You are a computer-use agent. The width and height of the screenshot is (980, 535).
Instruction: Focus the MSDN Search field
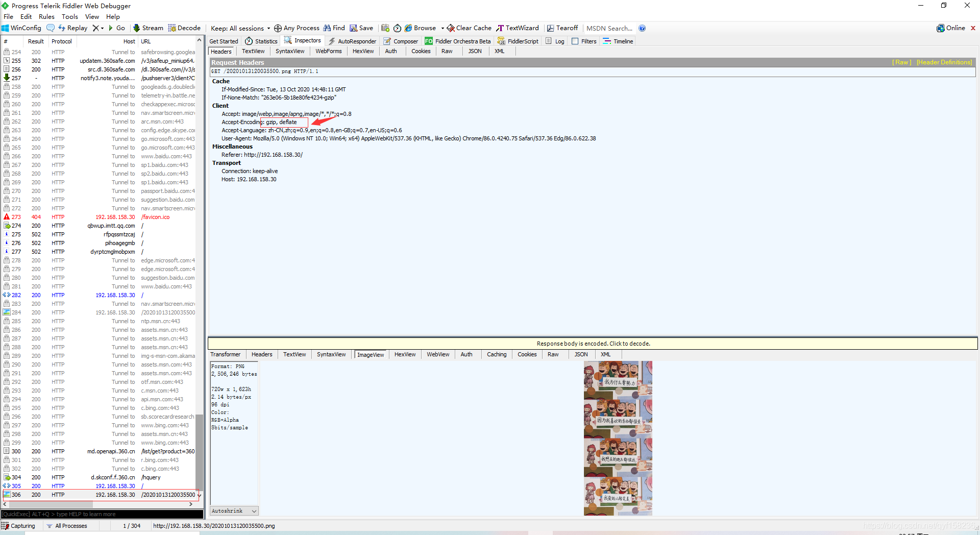click(x=609, y=29)
